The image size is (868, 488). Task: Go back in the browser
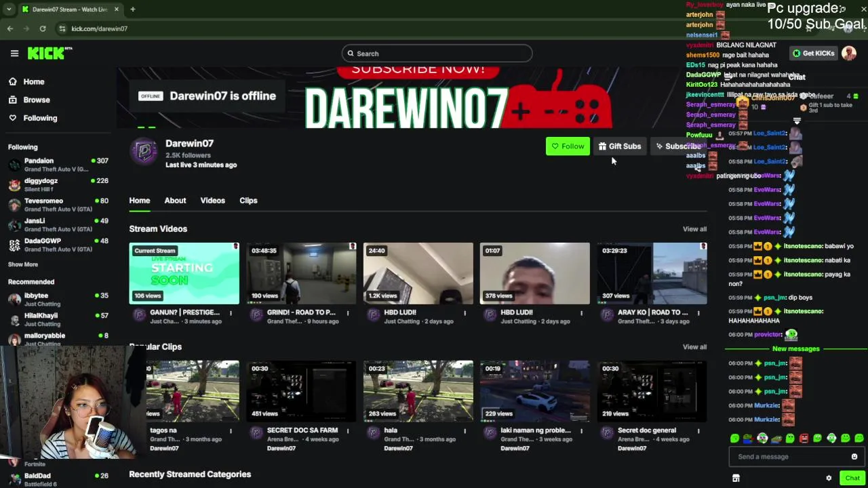(10, 28)
